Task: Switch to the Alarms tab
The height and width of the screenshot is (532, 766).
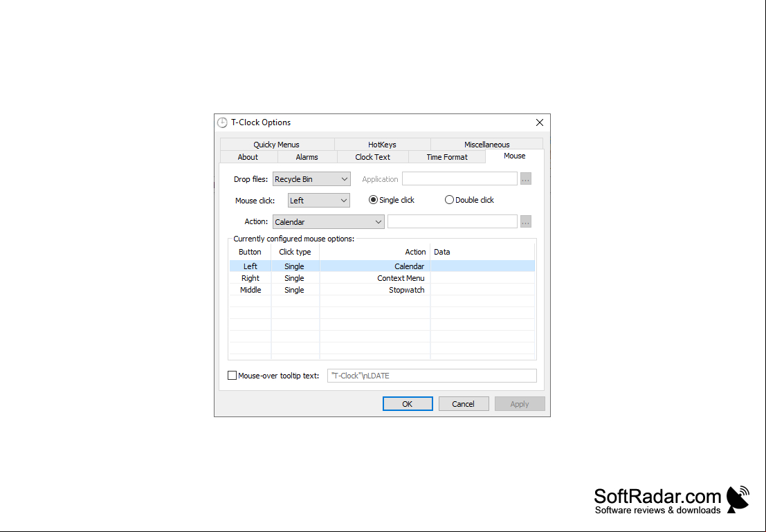Action: [307, 157]
